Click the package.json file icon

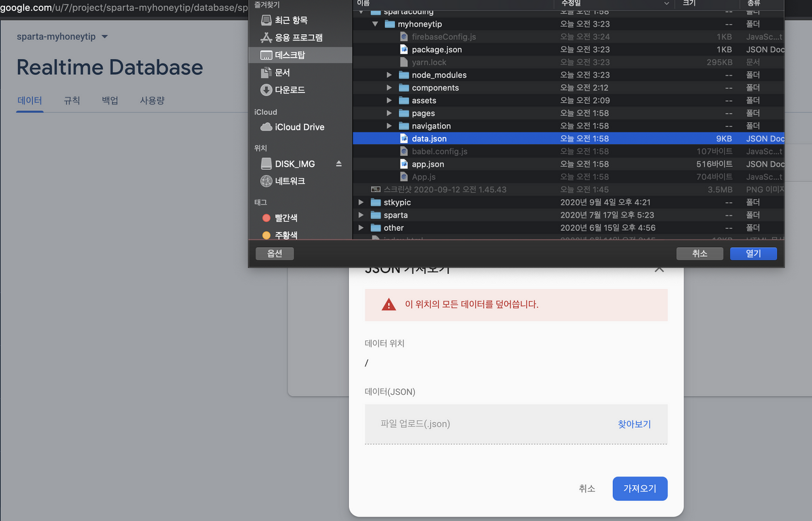[x=404, y=49]
